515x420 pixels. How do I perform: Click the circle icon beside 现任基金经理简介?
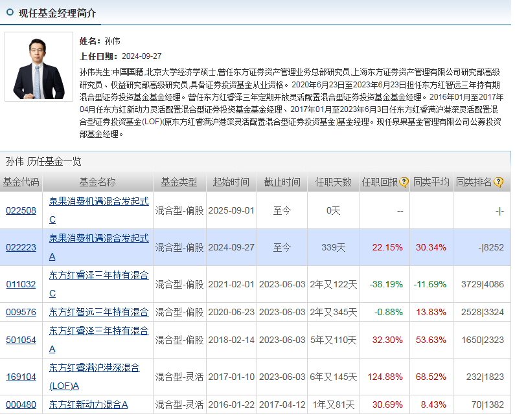(10, 12)
